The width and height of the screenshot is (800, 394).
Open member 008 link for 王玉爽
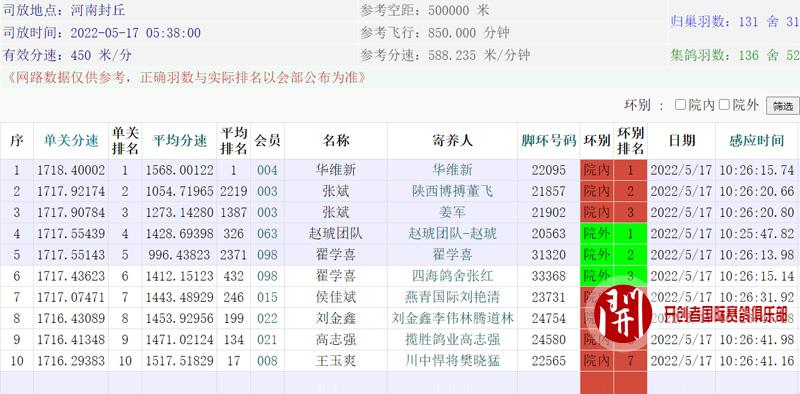[x=267, y=361]
